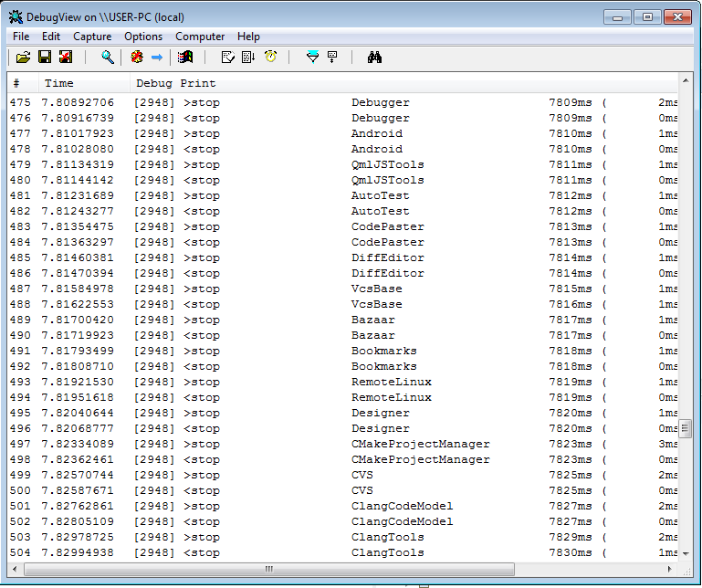
Task: Toggle kernel capture gear icon
Action: pos(137,58)
